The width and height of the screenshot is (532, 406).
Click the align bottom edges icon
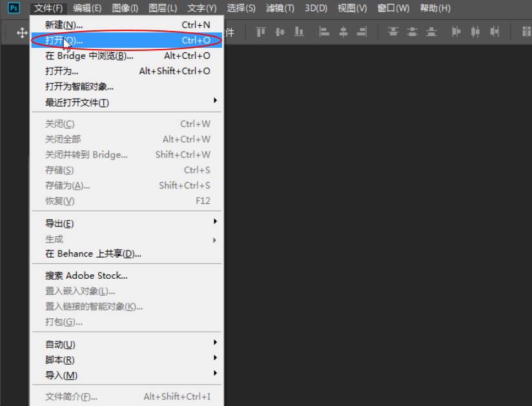pyautogui.click(x=300, y=30)
